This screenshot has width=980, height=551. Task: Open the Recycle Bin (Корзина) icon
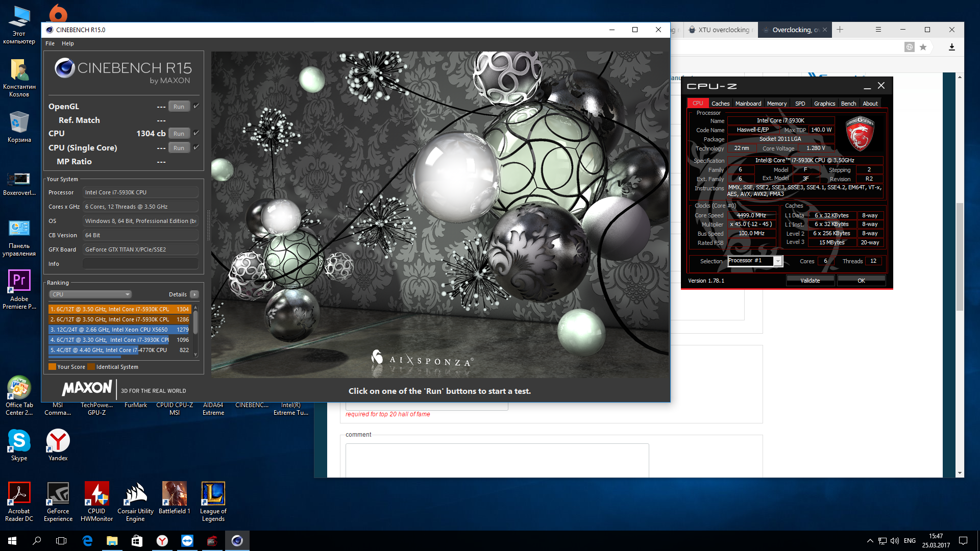(19, 127)
